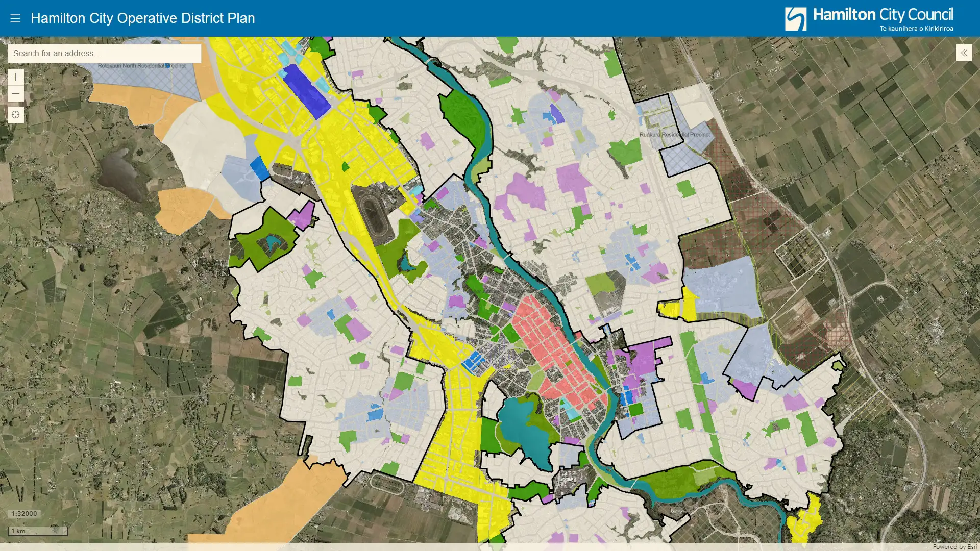The width and height of the screenshot is (980, 551).
Task: Click the Powered by Esri attribution
Action: pos(954,546)
